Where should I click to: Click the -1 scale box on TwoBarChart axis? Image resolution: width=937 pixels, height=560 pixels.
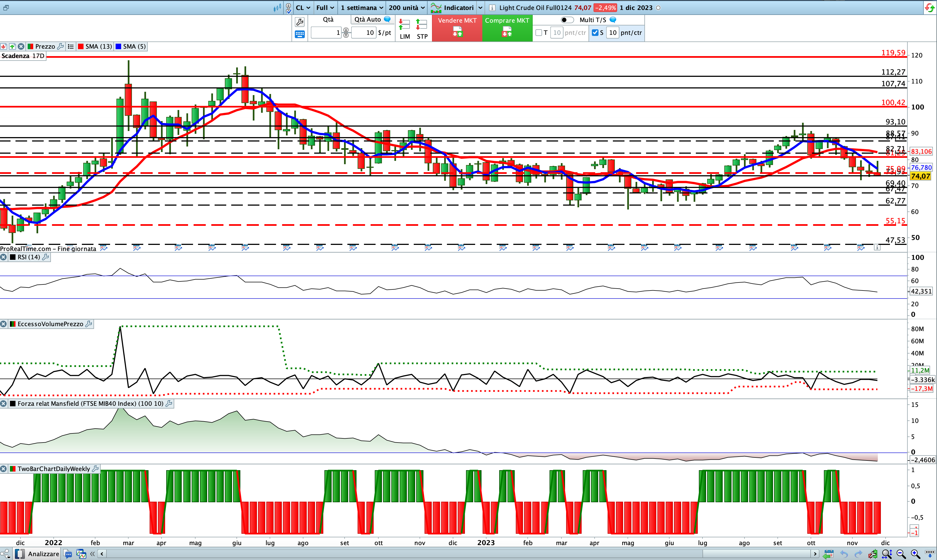[x=914, y=533]
